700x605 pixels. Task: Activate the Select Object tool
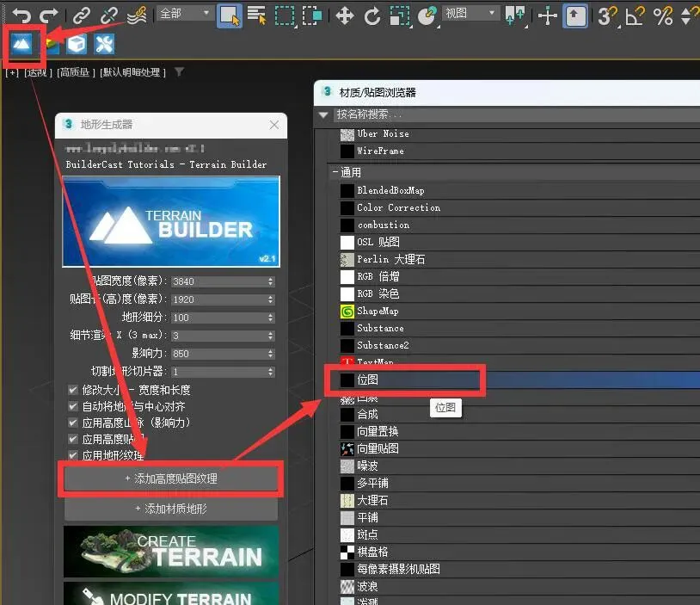(230, 15)
